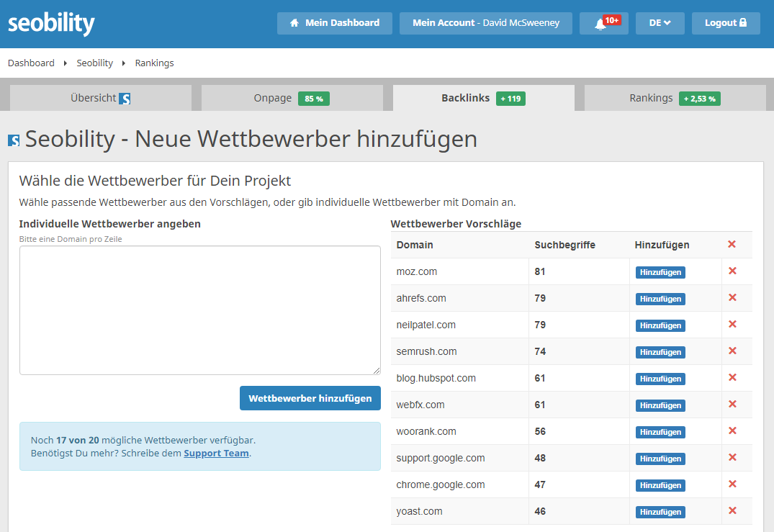Image resolution: width=774 pixels, height=532 pixels.
Task: Go to the Rankings tab
Action: pyautogui.click(x=675, y=98)
